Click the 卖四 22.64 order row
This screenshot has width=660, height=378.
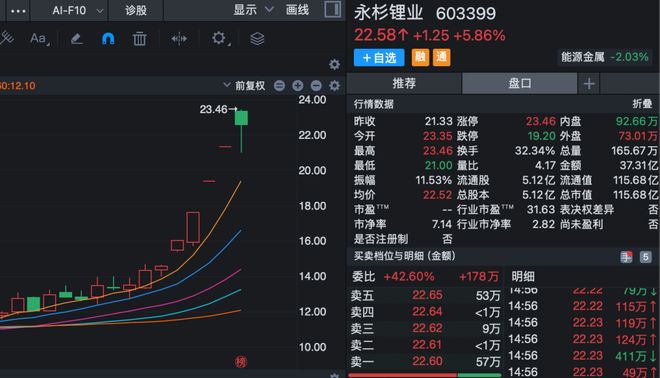pyautogui.click(x=425, y=312)
